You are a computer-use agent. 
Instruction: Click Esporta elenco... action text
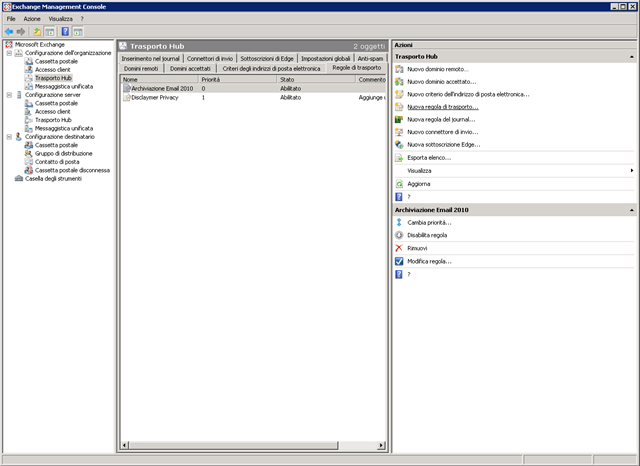(429, 158)
